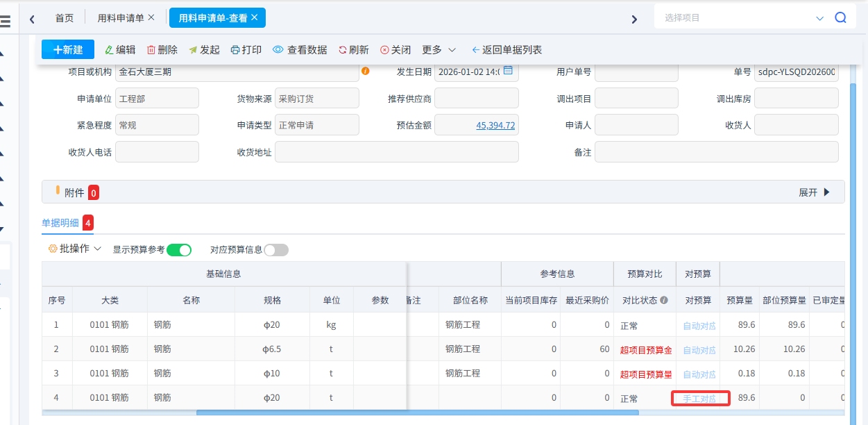868x425 pixels.
Task: Enable the 对应预算信息 toggle
Action: pyautogui.click(x=275, y=250)
